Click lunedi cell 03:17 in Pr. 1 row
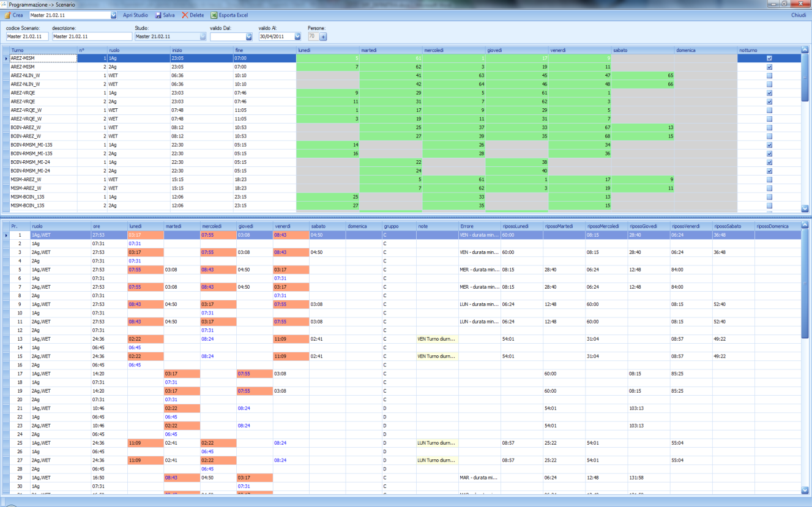The width and height of the screenshot is (812, 507). pyautogui.click(x=145, y=235)
